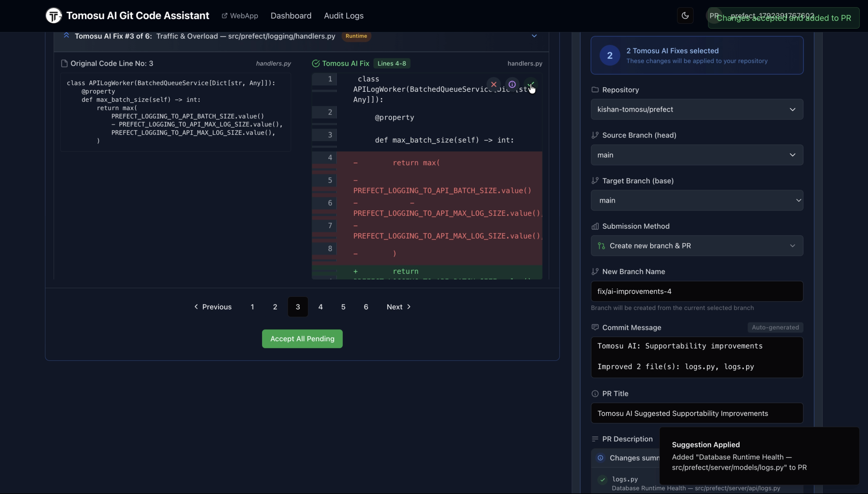The width and height of the screenshot is (868, 494).
Task: Click the Tomosu logo icon in header
Action: [x=54, y=16]
